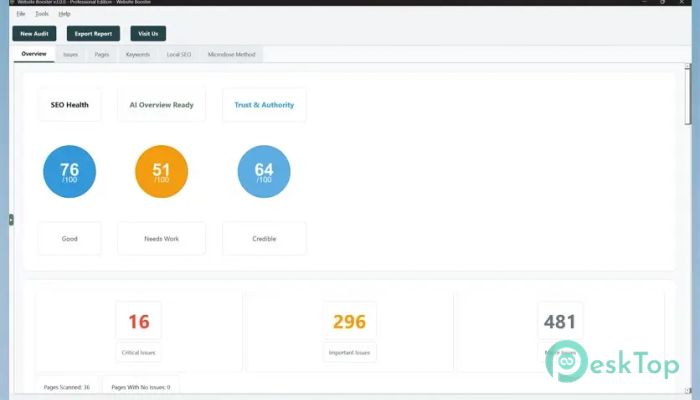The image size is (700, 400).
Task: Open the Local SEO tab
Action: tap(179, 54)
